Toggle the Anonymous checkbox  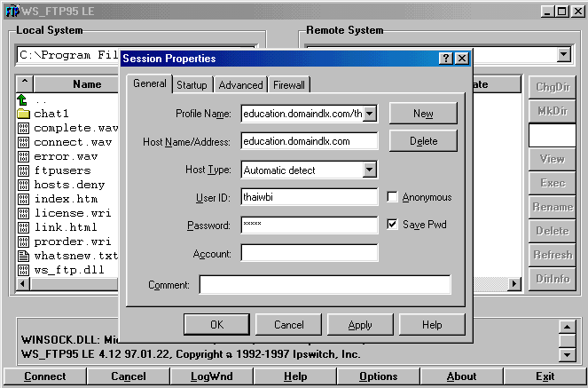point(392,196)
